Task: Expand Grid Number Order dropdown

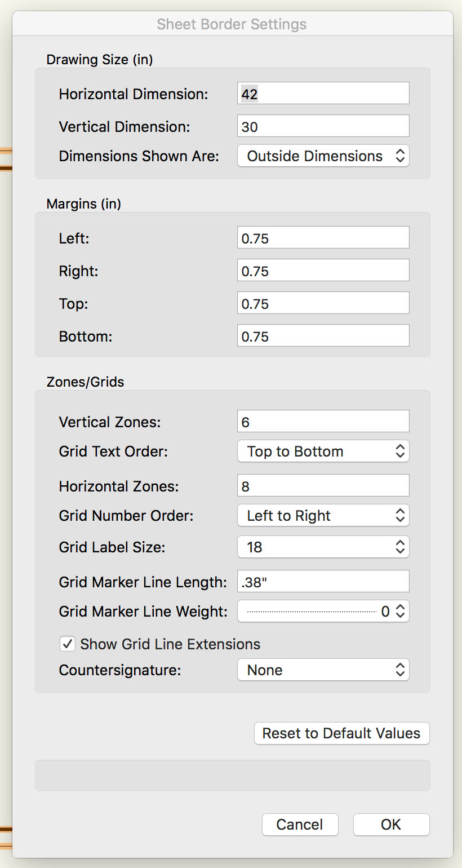Action: point(323,516)
